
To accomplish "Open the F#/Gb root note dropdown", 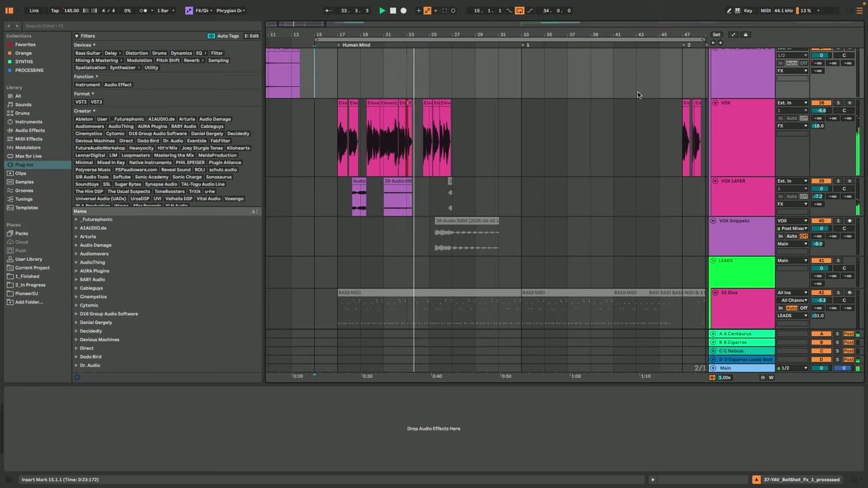I will 203,10.
